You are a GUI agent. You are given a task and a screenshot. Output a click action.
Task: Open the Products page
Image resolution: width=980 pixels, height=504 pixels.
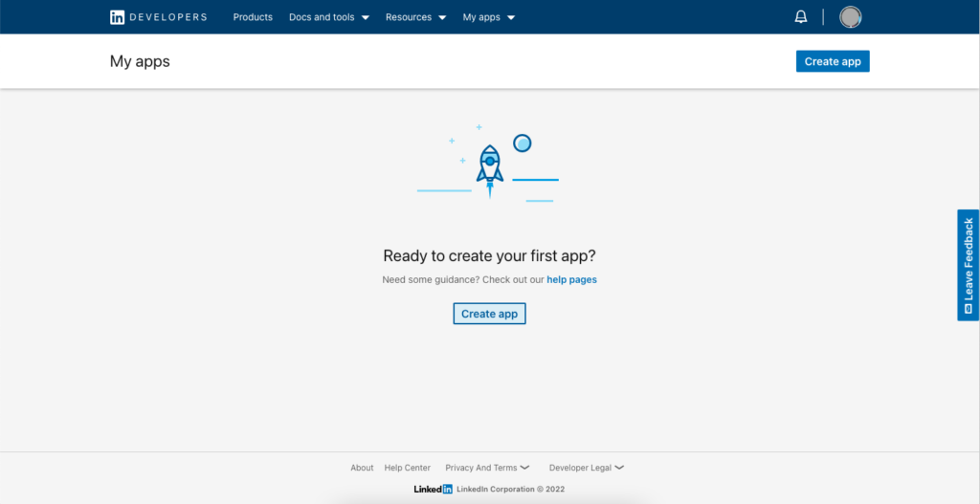253,17
